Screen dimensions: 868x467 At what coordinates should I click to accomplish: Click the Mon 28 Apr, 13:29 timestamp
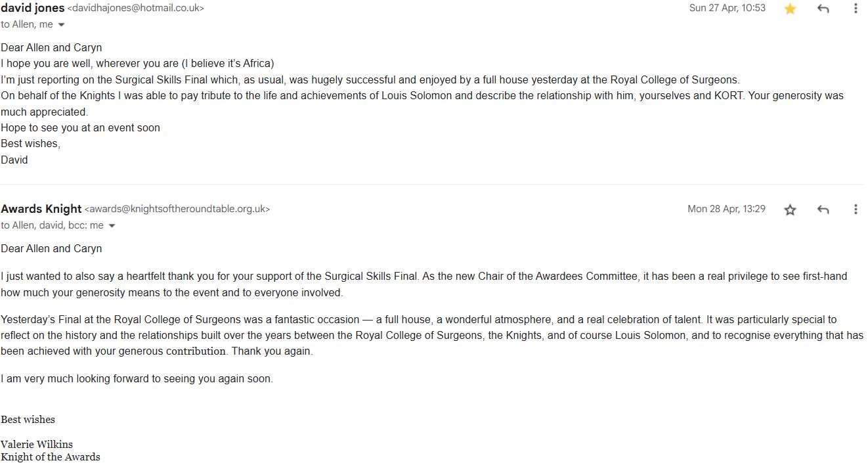[726, 209]
